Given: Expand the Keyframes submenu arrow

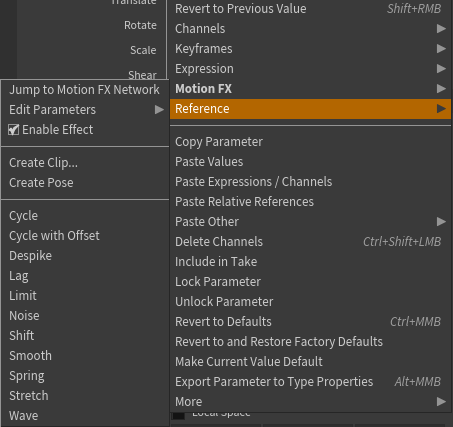Looking at the screenshot, I should (441, 49).
